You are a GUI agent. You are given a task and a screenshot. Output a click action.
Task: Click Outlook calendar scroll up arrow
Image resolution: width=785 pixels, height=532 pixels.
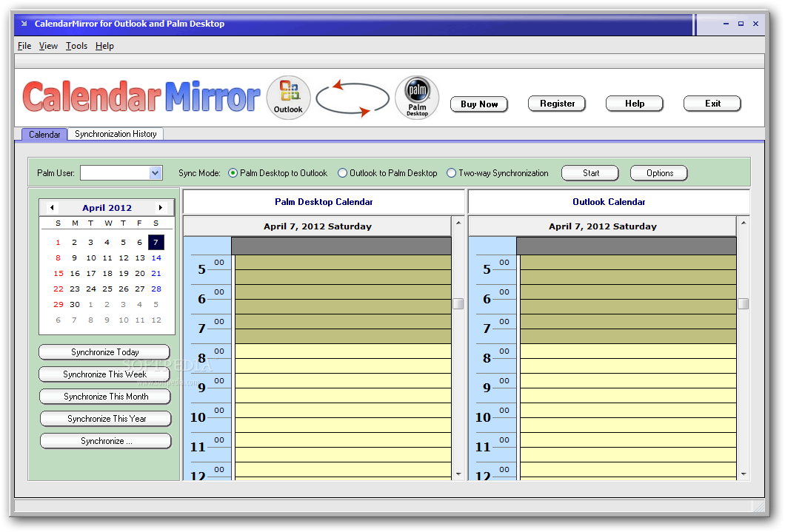coord(744,223)
